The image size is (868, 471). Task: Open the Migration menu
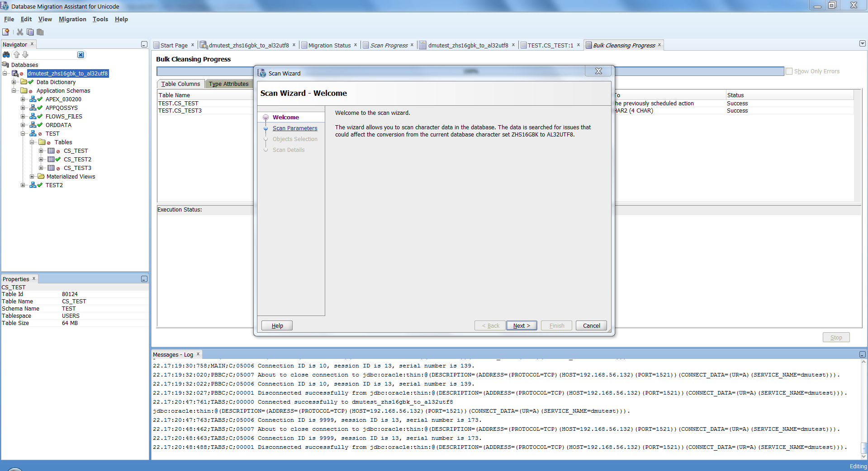click(x=72, y=19)
